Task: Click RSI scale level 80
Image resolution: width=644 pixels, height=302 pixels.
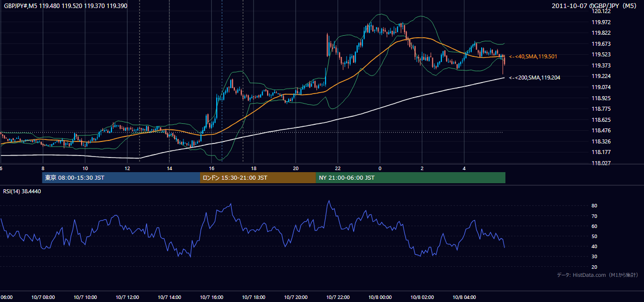Action: point(594,206)
